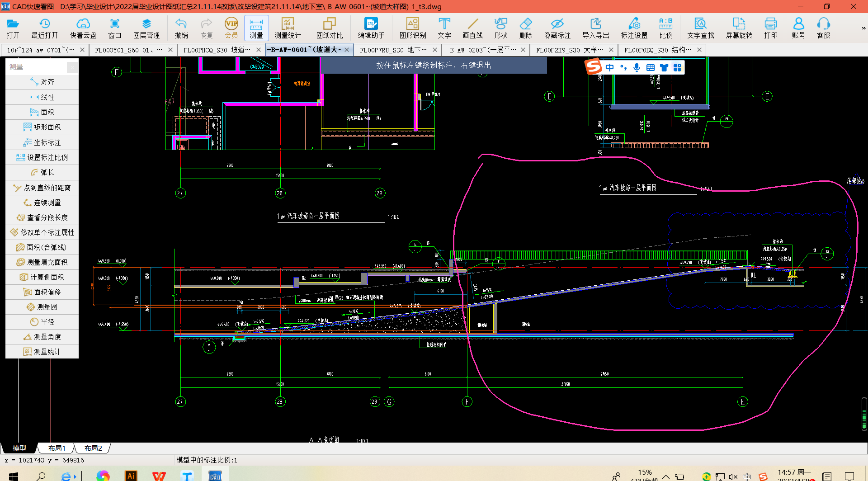Image resolution: width=868 pixels, height=481 pixels.
Task: Choose 点到直线的距离 measurement
Action: coord(42,188)
